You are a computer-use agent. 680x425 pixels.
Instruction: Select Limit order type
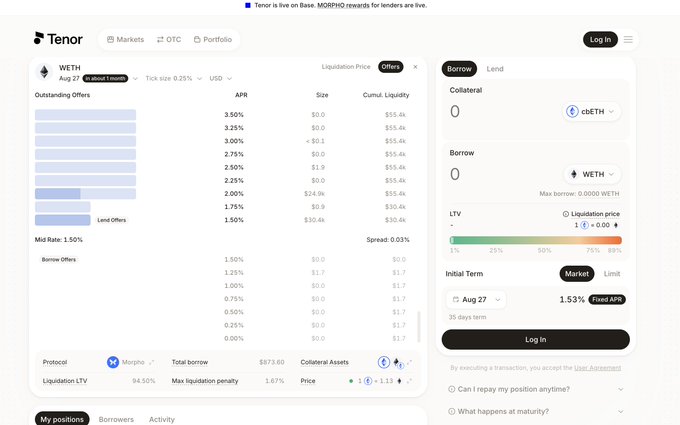pyautogui.click(x=611, y=274)
